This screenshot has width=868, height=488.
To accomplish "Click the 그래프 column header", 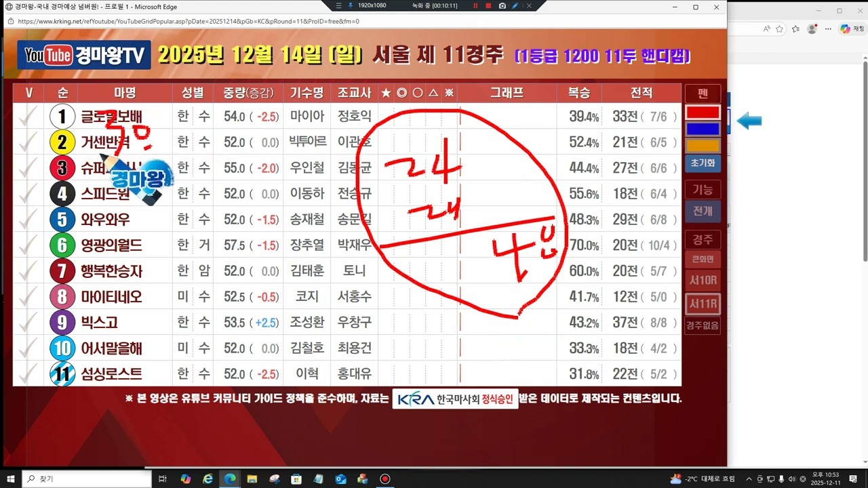I will click(x=507, y=93).
